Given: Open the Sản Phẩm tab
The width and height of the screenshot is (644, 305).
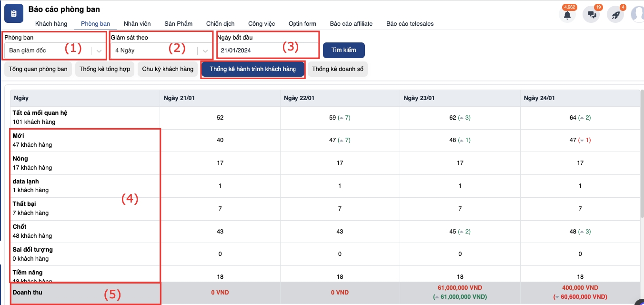Looking at the screenshot, I should click(x=178, y=24).
